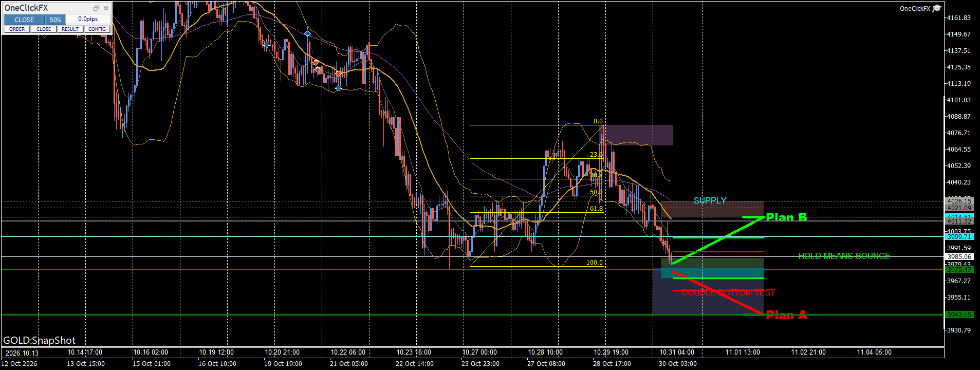Click the 30 Oct 03:00 time axis label

tap(678, 364)
